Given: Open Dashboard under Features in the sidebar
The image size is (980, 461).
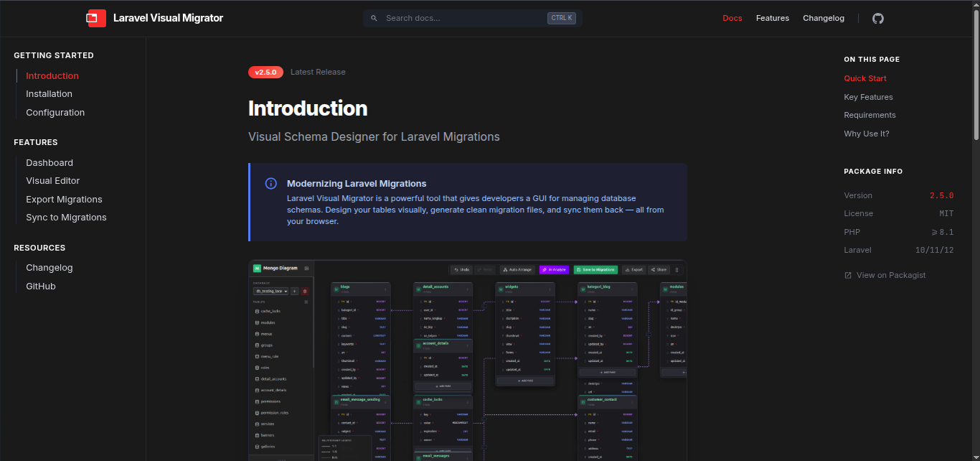Looking at the screenshot, I should tap(50, 163).
